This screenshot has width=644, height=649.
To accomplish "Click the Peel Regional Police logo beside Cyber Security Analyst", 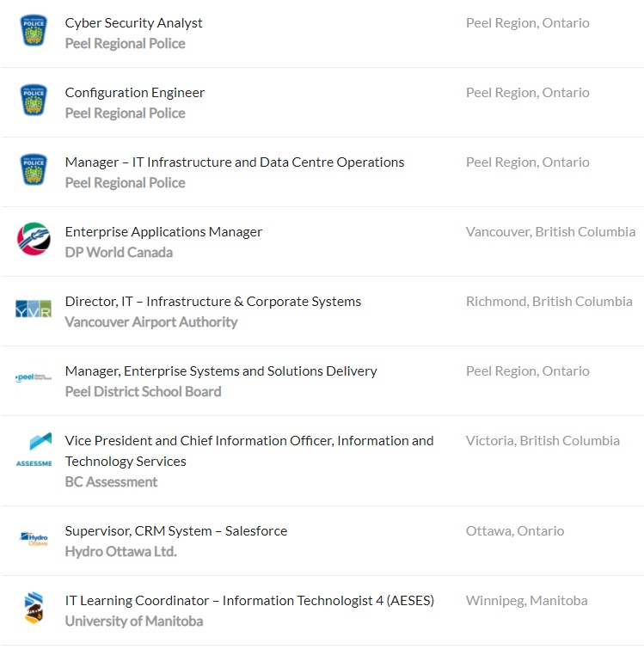I will 34,31.
